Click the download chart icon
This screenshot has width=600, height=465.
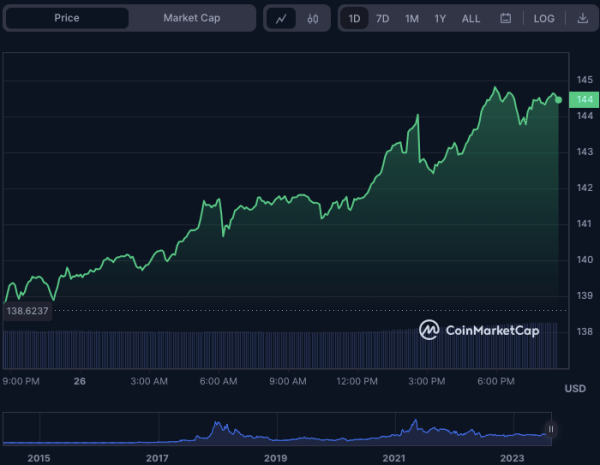click(x=583, y=18)
